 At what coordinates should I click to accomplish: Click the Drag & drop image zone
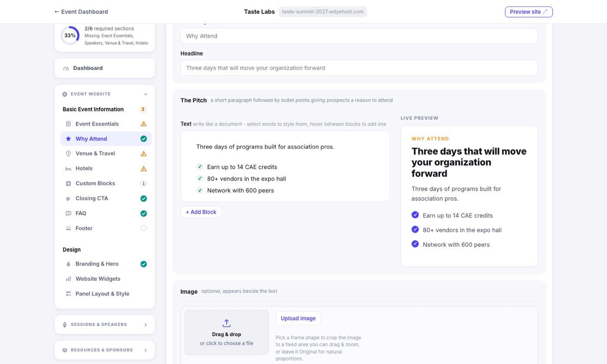coord(227,332)
